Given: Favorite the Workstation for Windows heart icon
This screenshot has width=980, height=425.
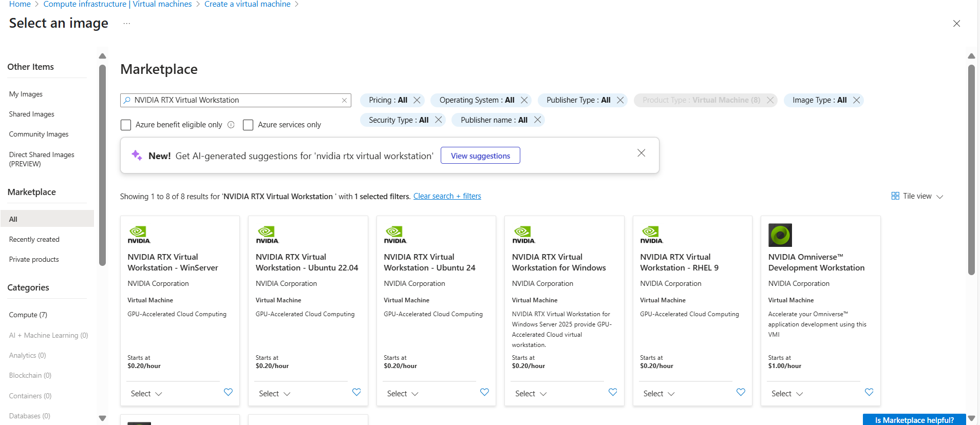Looking at the screenshot, I should pos(613,392).
